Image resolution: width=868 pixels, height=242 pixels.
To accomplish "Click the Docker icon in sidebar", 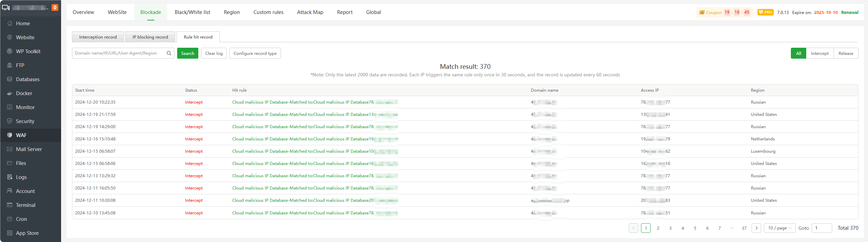I will [x=10, y=93].
